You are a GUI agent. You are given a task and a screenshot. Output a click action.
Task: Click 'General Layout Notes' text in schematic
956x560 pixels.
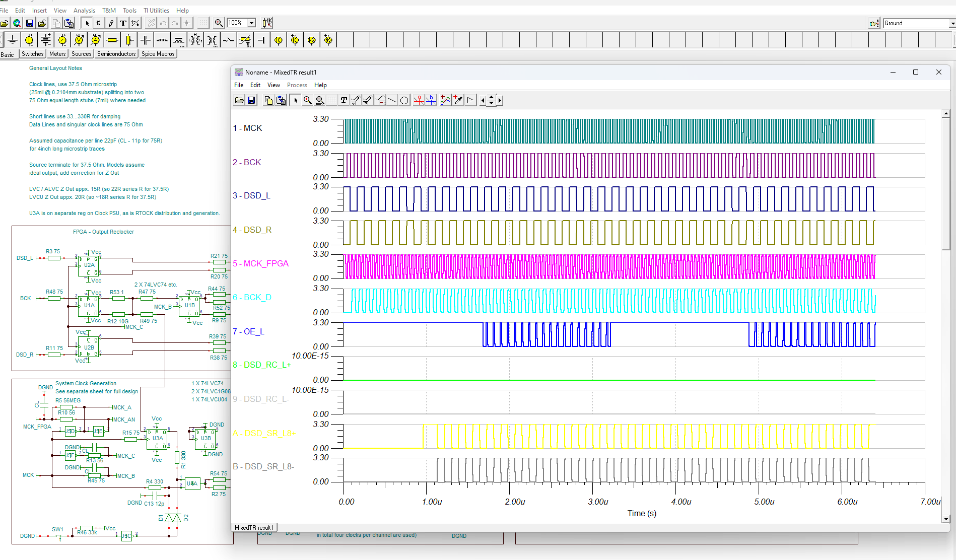point(55,68)
